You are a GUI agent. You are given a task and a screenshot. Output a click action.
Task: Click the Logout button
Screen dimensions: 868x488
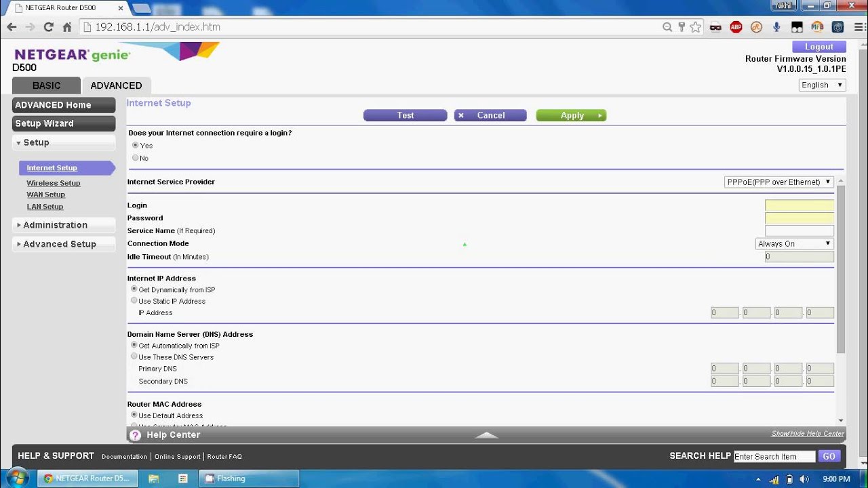818,47
